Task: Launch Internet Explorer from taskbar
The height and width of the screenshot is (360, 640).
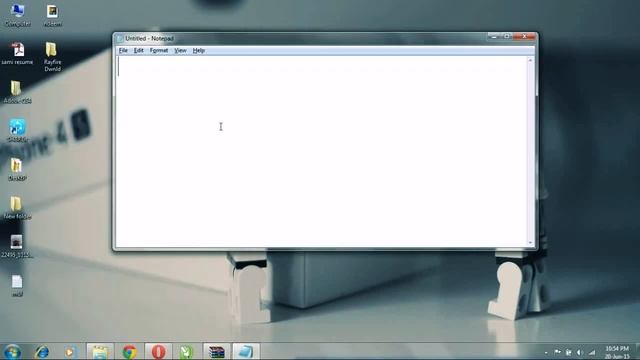Action: point(42,352)
